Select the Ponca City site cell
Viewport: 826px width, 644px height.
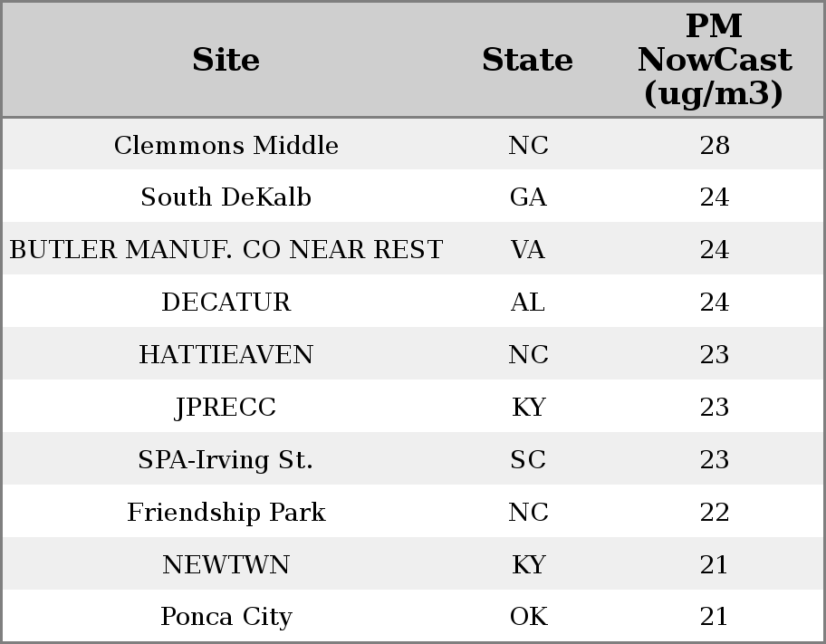click(x=226, y=617)
